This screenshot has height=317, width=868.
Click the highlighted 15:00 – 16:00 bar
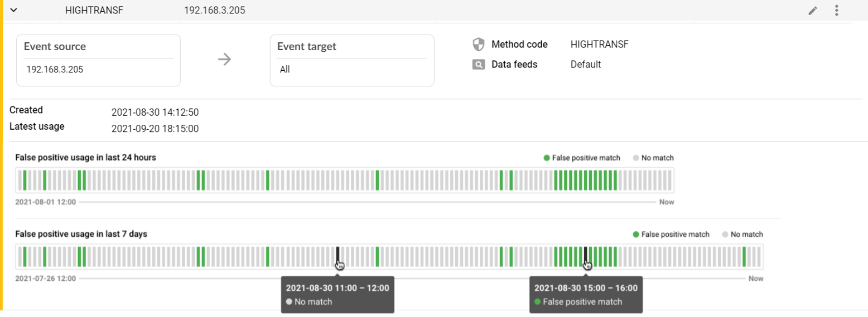(585, 256)
